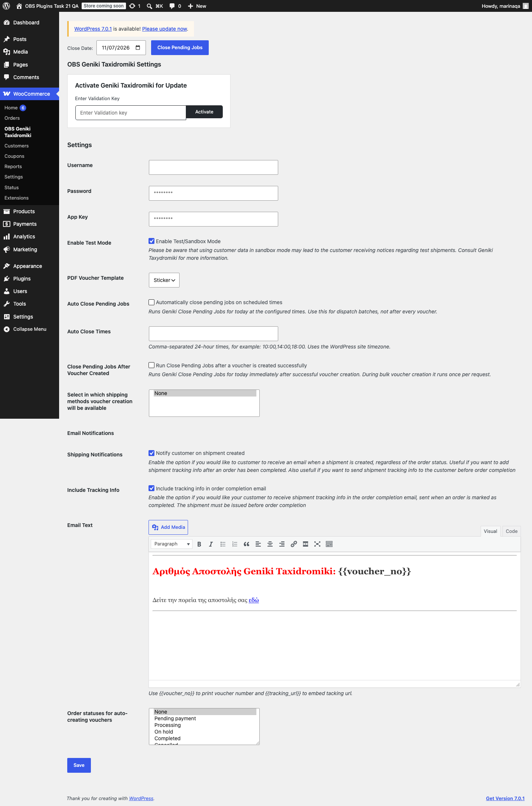Click the Save button
The width and height of the screenshot is (532, 806).
[79, 765]
